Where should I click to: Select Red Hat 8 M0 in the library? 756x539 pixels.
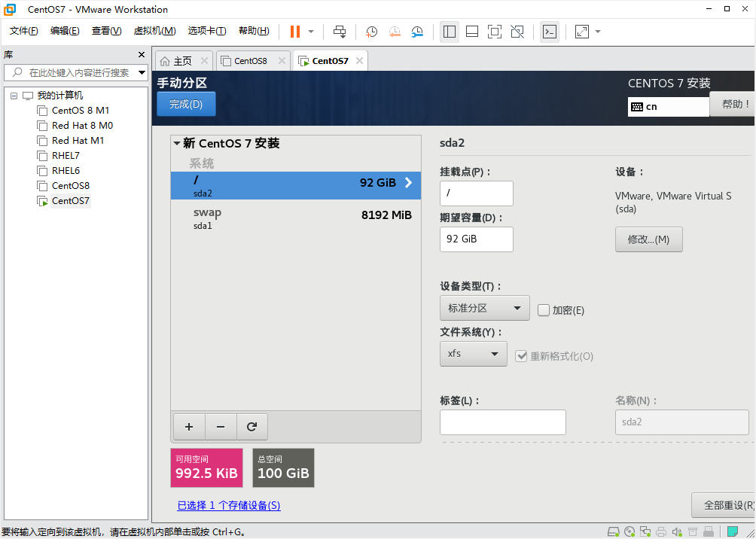[82, 126]
